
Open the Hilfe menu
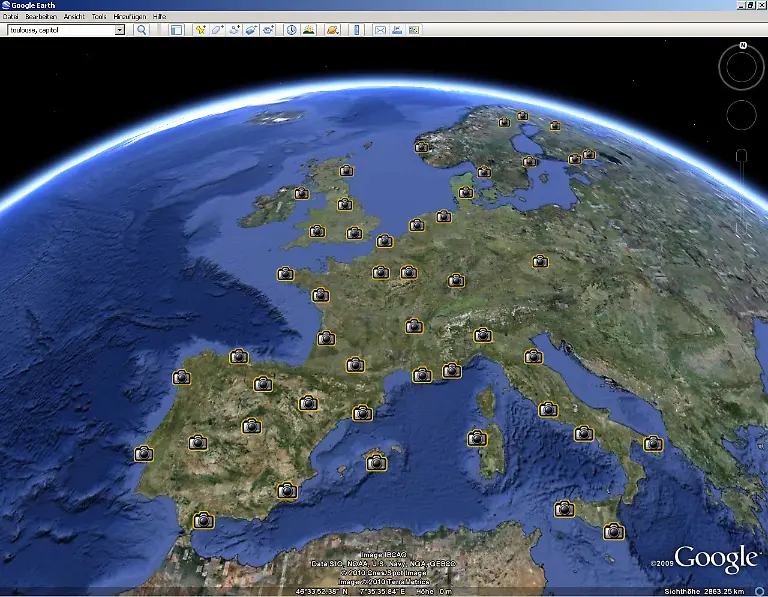[x=159, y=16]
